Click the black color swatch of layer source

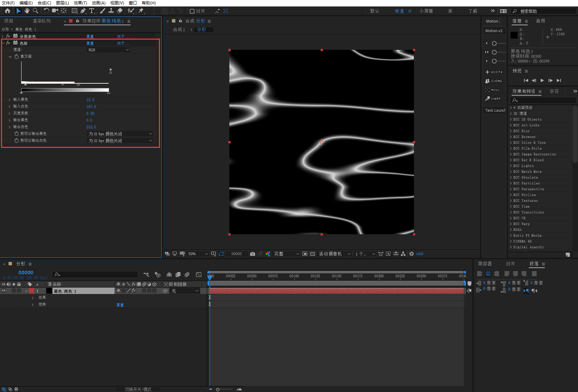click(x=49, y=291)
